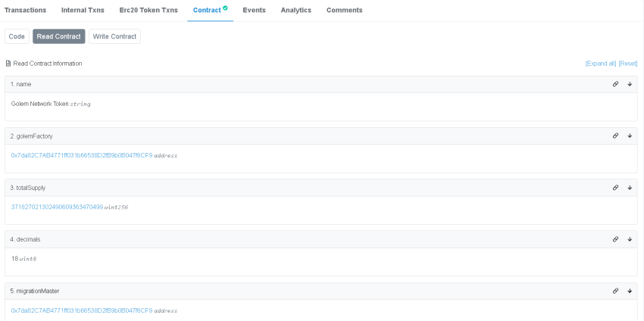Click the 5. migrationMaster section header
This screenshot has height=321, width=644.
click(x=321, y=291)
